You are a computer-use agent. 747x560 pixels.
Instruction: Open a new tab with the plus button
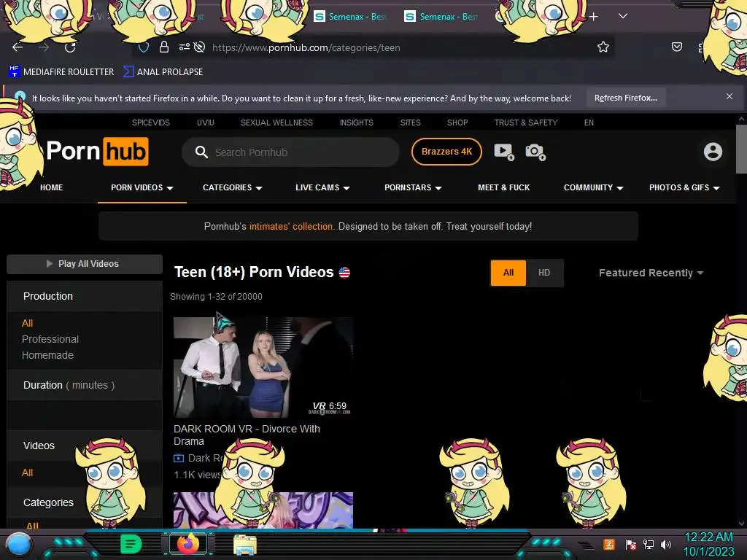coord(594,17)
